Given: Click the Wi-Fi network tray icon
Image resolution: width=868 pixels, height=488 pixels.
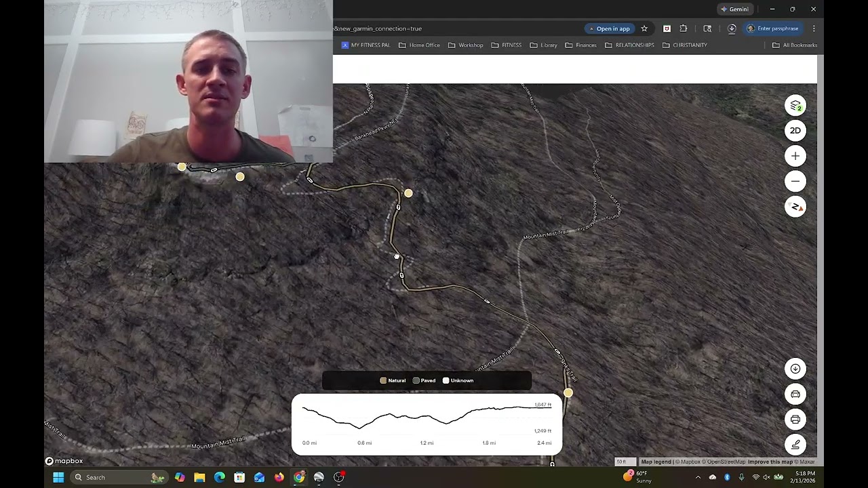Looking at the screenshot, I should click(755, 477).
